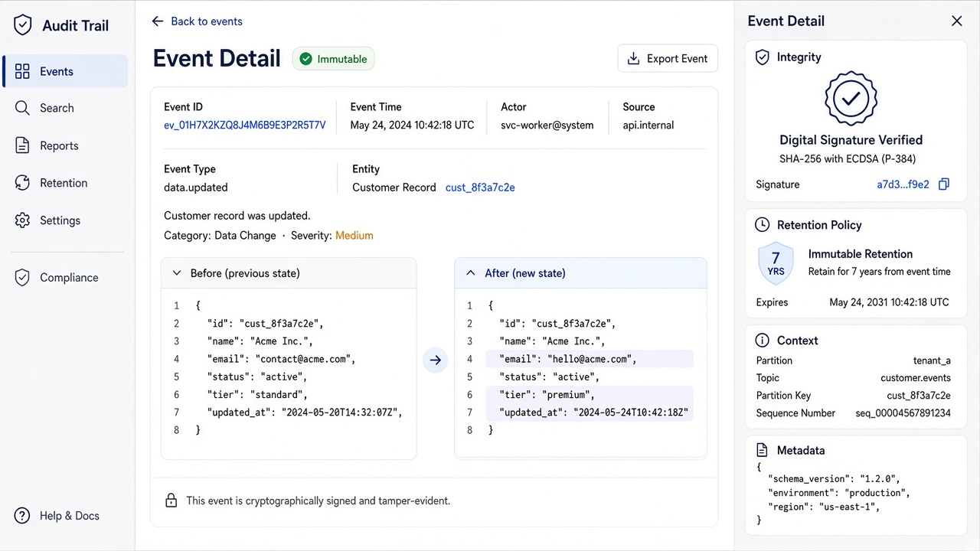980x551 pixels.
Task: Click the Help & Docs question icon
Action: [x=22, y=516]
